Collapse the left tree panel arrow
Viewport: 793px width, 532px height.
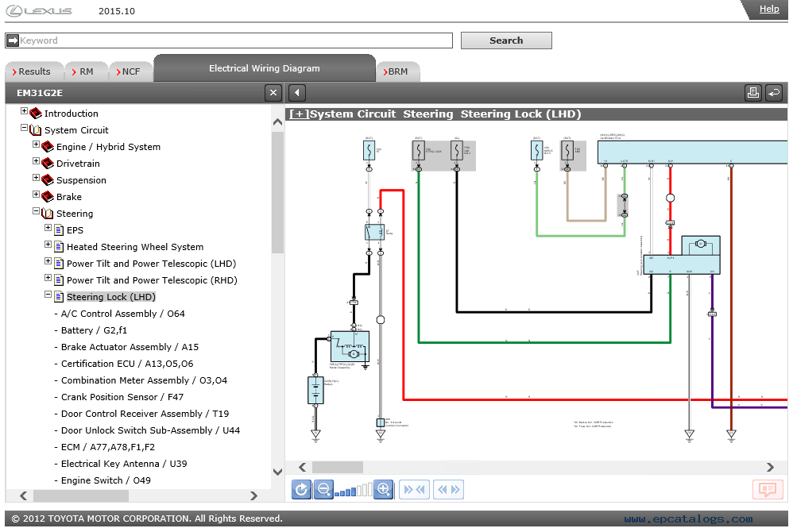tap(297, 92)
